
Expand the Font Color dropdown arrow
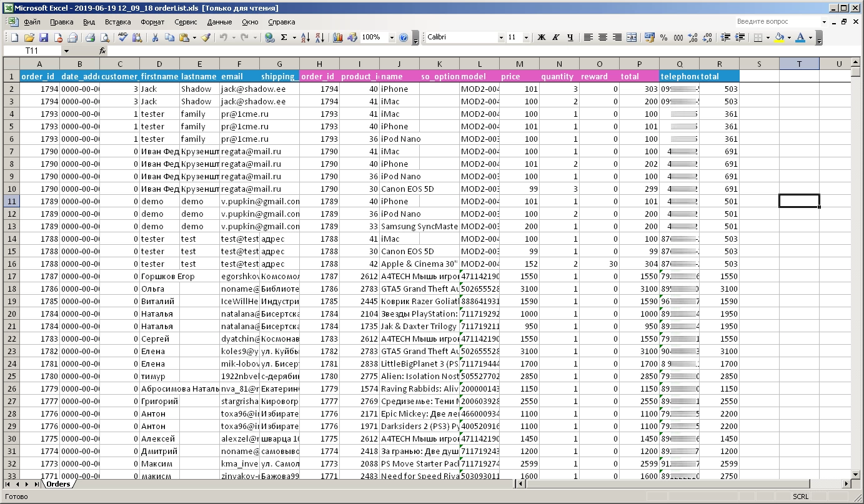click(810, 37)
